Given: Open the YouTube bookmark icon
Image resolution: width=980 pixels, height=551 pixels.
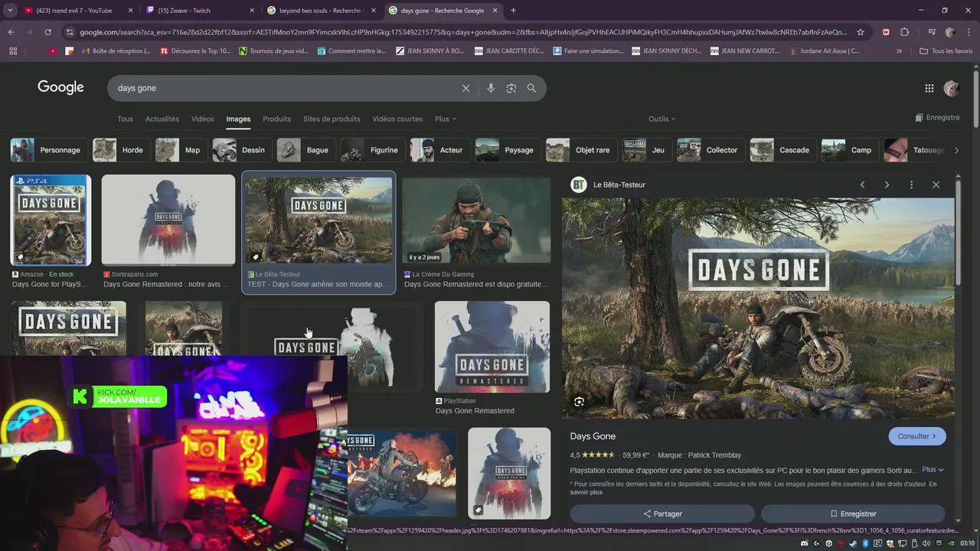Looking at the screenshot, I should (x=53, y=51).
